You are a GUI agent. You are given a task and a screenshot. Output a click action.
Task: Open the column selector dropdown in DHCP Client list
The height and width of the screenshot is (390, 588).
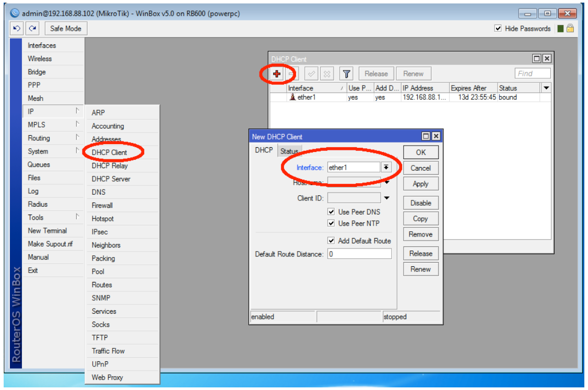coord(546,88)
